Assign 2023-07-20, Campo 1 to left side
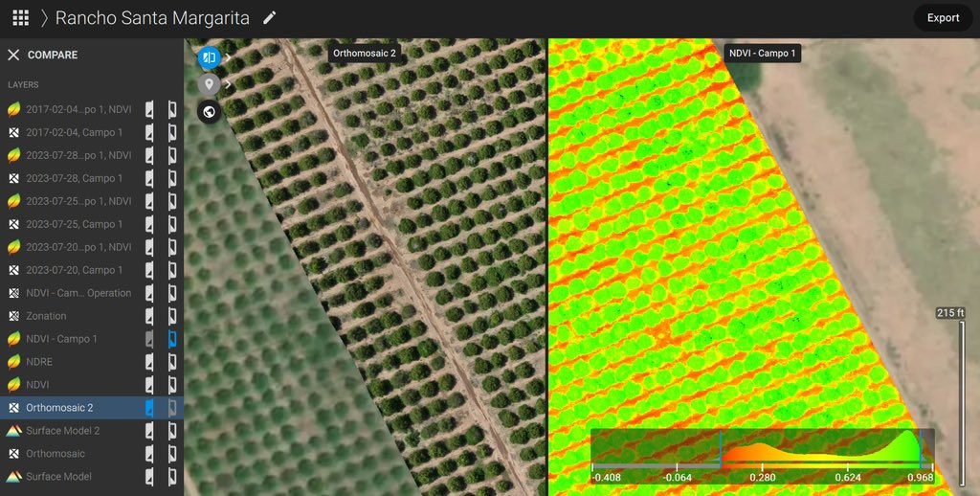 pos(149,270)
